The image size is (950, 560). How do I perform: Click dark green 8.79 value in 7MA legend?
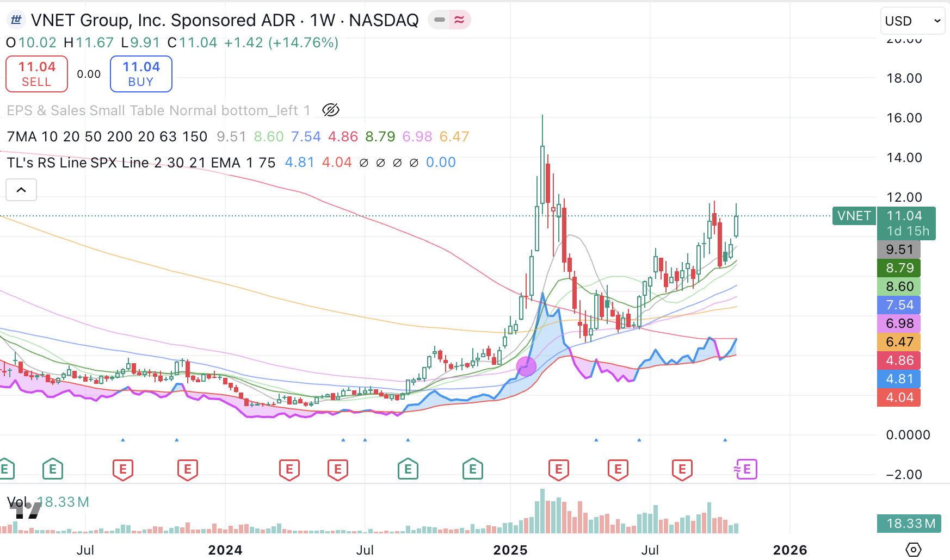380,136
